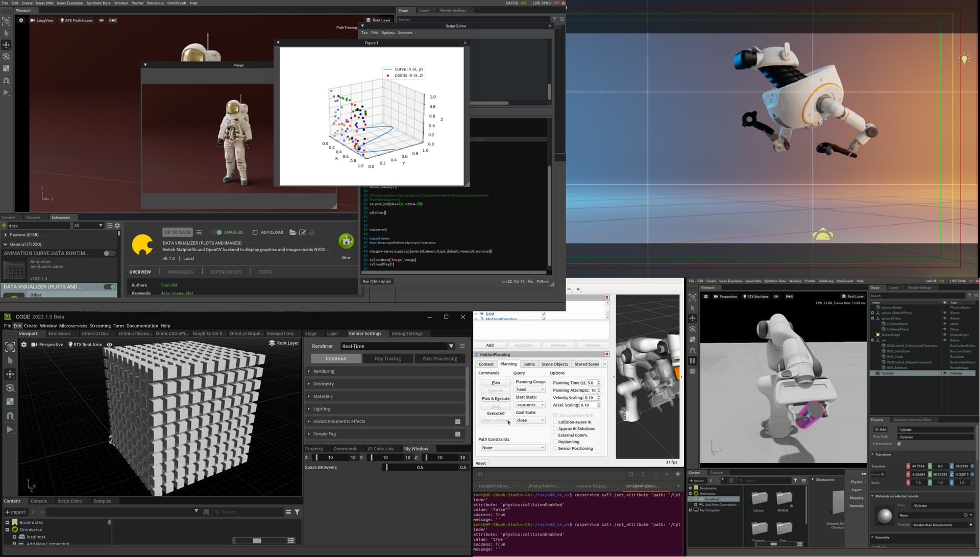The height and width of the screenshot is (557, 980).
Task: Toggle snap magnet icon in CODE window
Action: point(10,416)
